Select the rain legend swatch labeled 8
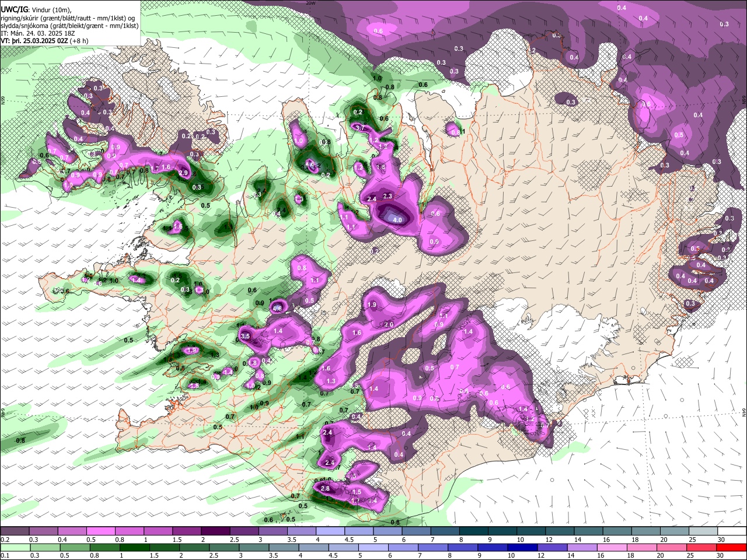 click(463, 548)
